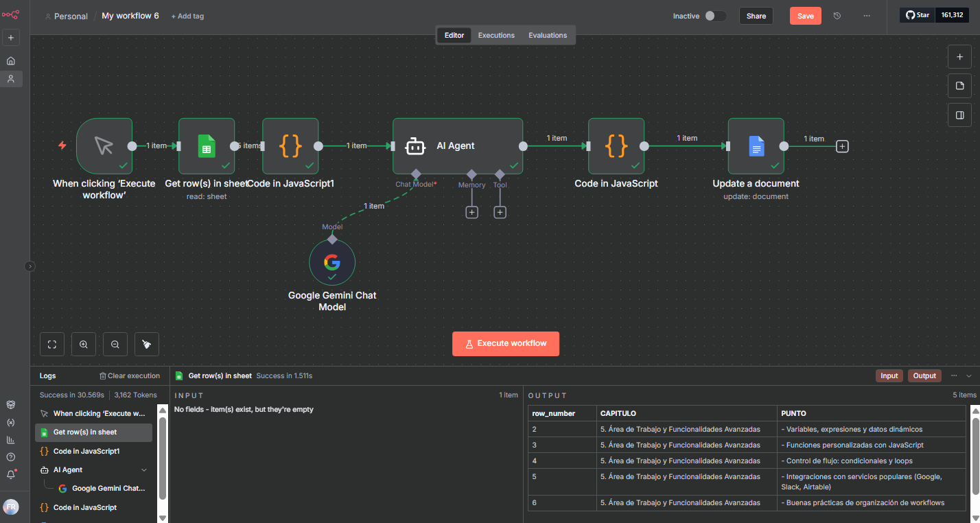The height and width of the screenshot is (523, 980).
Task: Click the zoom in canvas icon
Action: click(x=83, y=345)
